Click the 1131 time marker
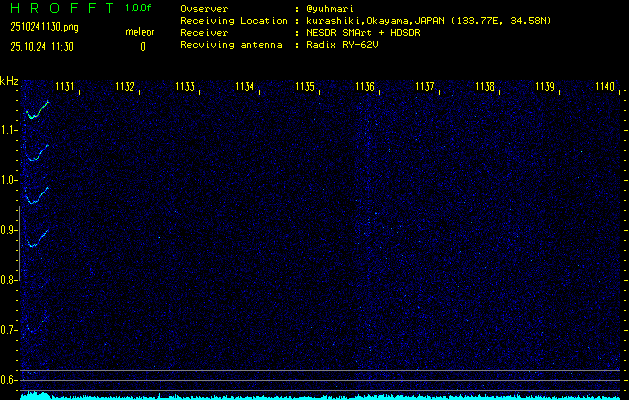The height and width of the screenshot is (400, 629). pos(65,87)
